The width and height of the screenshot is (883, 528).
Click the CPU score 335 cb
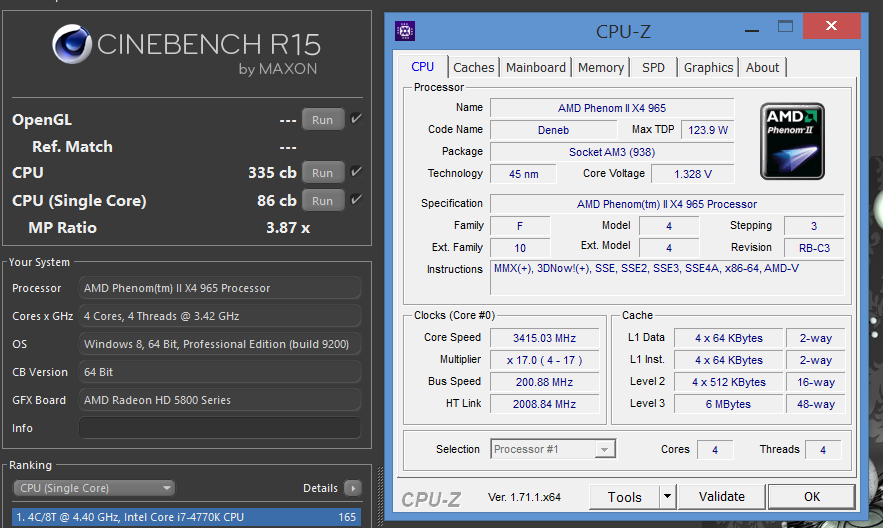tap(272, 172)
